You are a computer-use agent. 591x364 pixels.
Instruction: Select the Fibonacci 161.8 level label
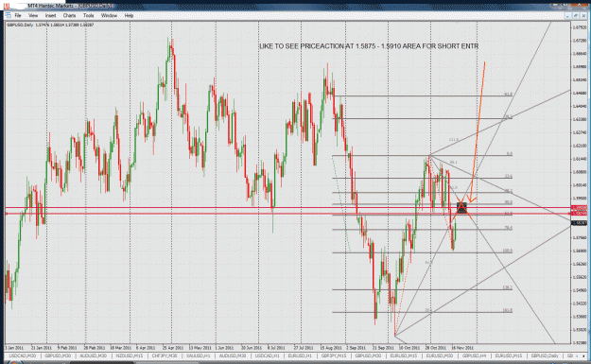(x=508, y=310)
